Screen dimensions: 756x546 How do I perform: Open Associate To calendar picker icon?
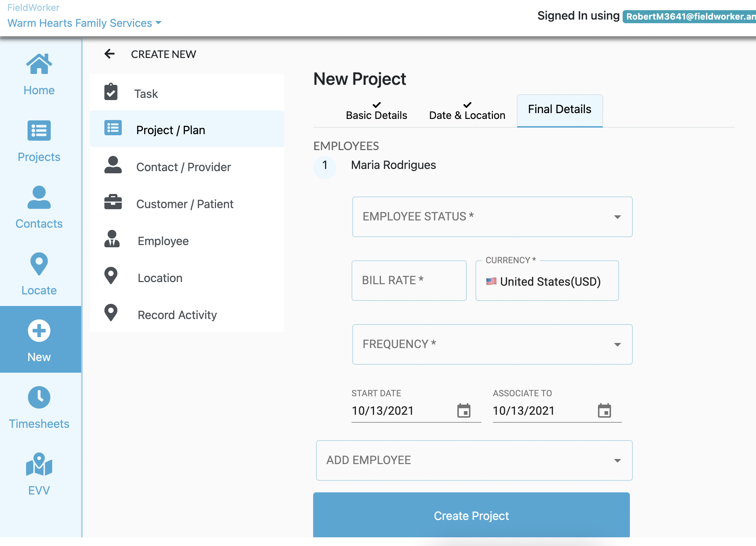point(604,411)
